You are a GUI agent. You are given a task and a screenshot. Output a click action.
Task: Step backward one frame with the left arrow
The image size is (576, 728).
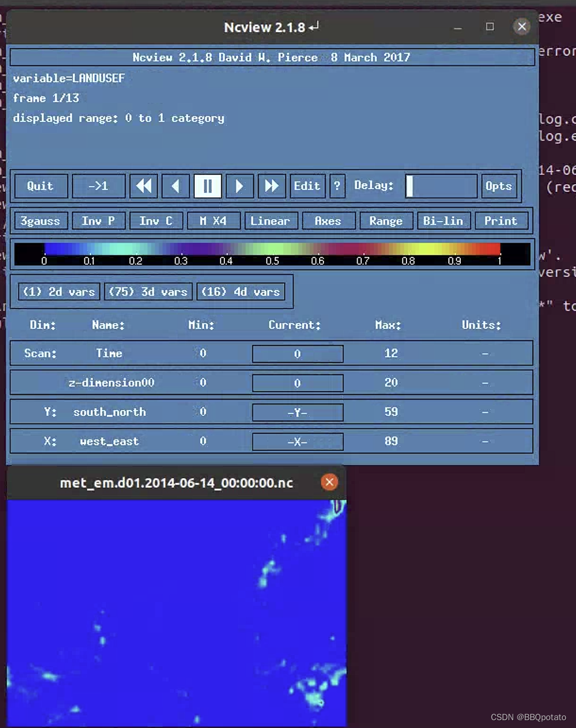[176, 186]
